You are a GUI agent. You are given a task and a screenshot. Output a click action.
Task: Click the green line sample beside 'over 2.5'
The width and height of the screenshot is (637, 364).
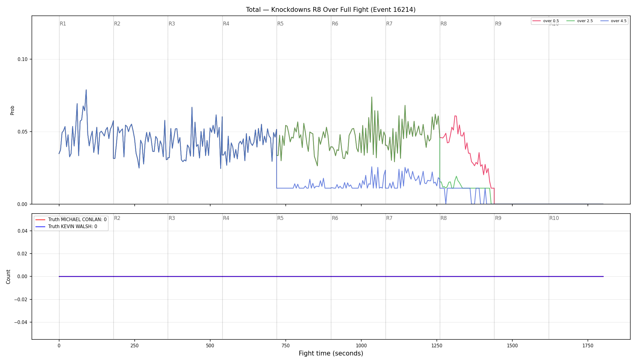(x=571, y=21)
